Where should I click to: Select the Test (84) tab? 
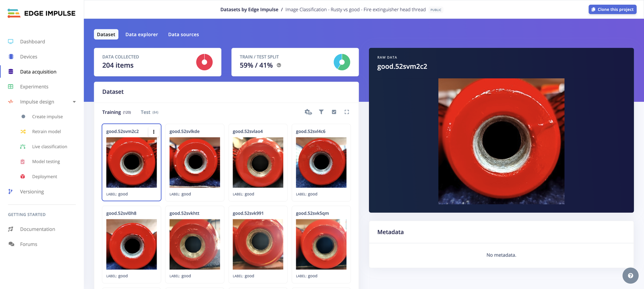pyautogui.click(x=149, y=112)
